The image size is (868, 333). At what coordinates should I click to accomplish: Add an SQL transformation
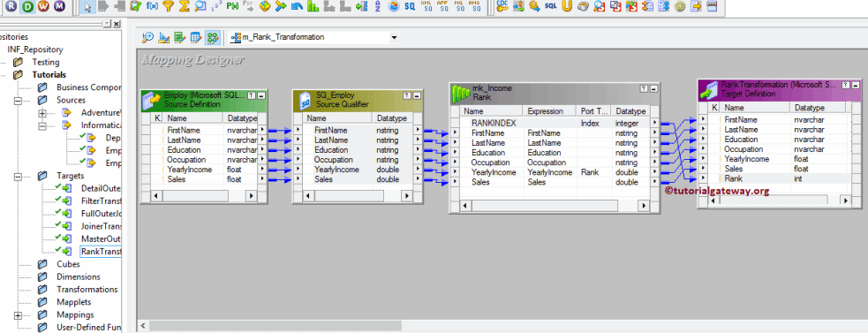point(550,7)
